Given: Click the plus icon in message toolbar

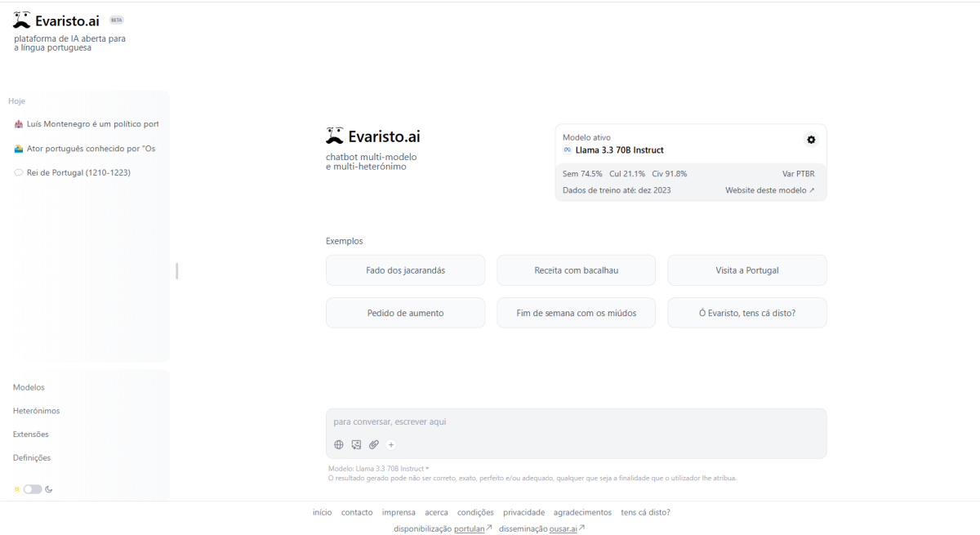Looking at the screenshot, I should pos(391,444).
